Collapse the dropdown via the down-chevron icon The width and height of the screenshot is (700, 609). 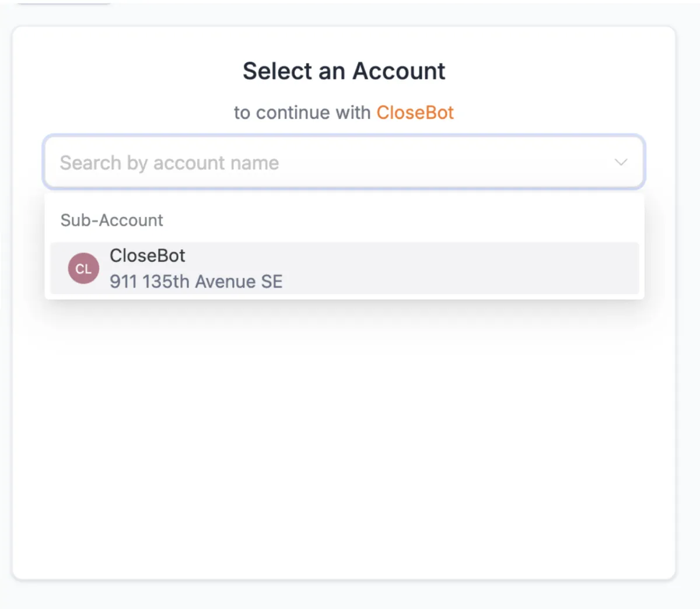621,162
